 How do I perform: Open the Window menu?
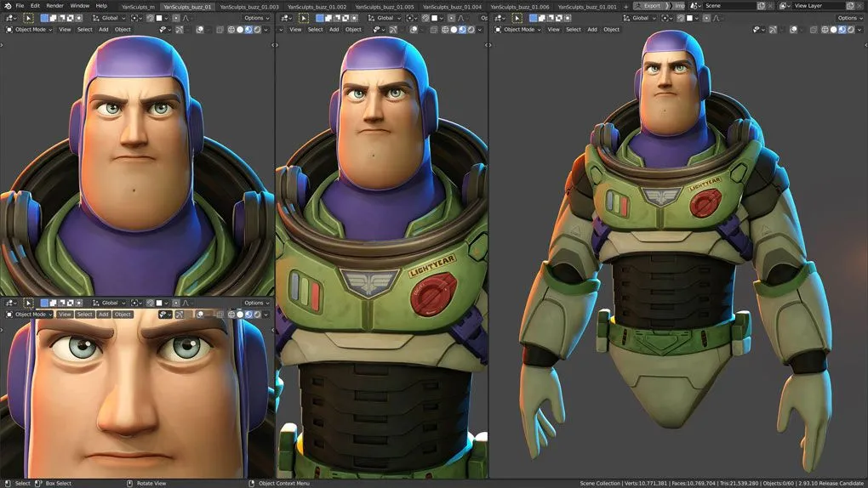click(80, 6)
